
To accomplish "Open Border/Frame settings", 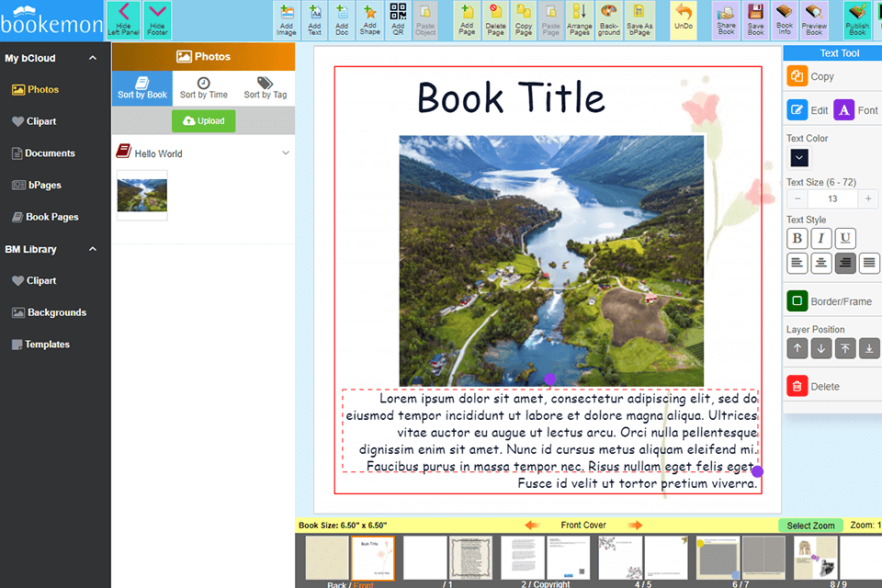I will coord(797,301).
